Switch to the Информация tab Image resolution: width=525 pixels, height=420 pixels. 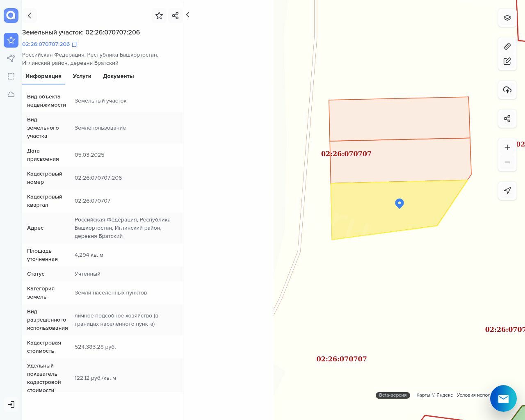point(43,76)
